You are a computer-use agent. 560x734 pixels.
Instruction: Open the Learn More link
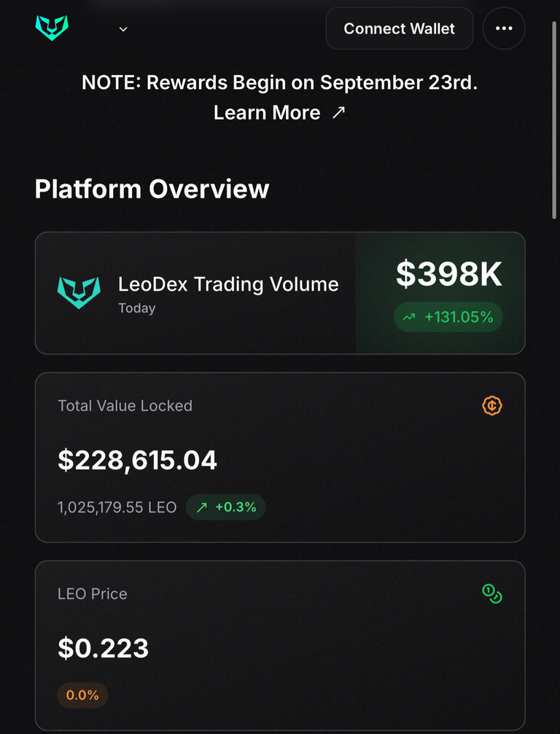click(267, 112)
